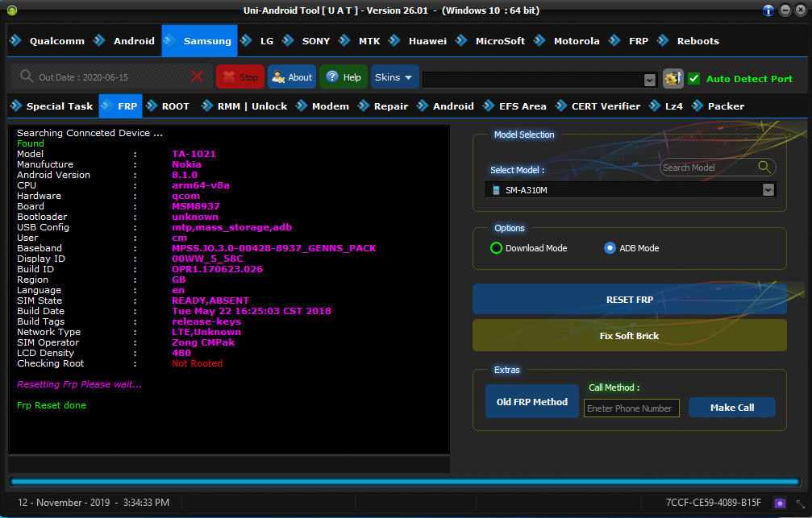Select the Download Mode radio button

click(497, 248)
